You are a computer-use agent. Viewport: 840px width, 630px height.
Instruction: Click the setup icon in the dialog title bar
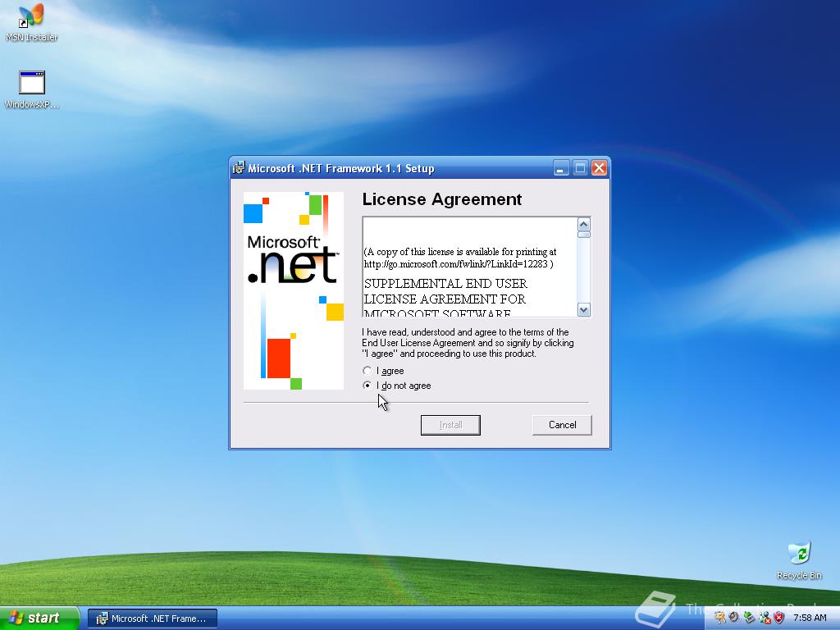pyautogui.click(x=238, y=167)
